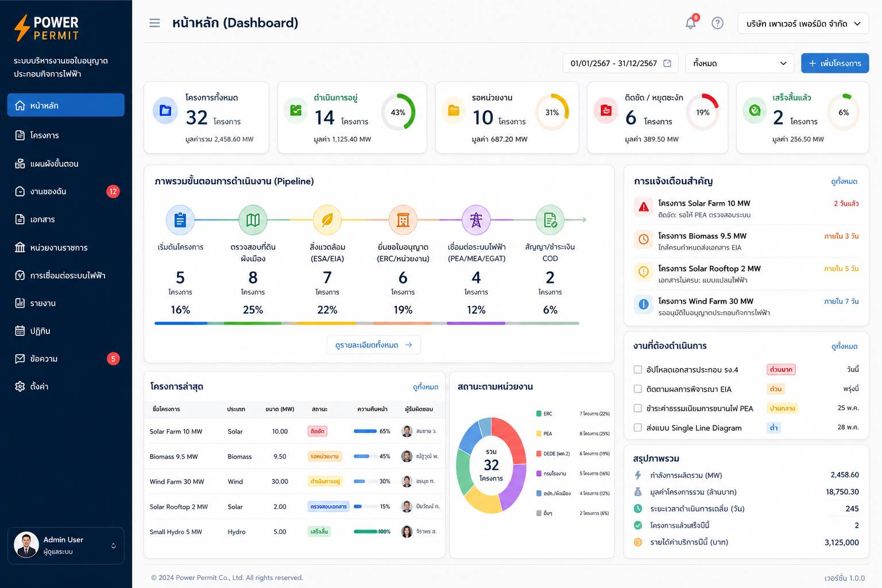Open ตั้งค่า in sidebar
Screen dimensions: 882x588
coord(65,386)
